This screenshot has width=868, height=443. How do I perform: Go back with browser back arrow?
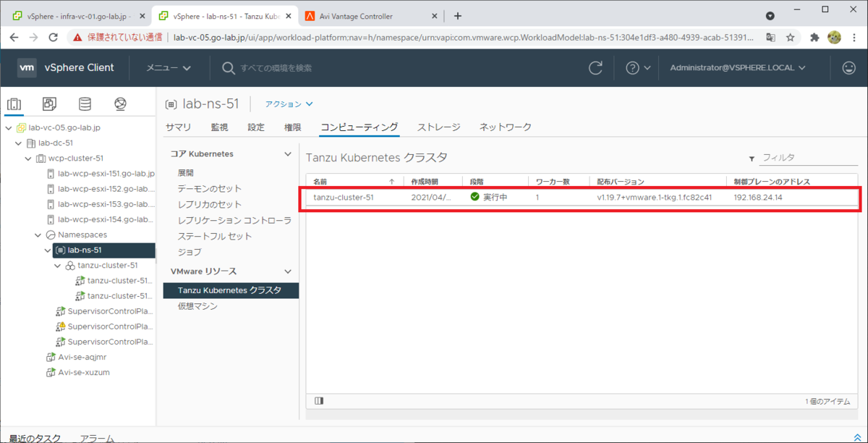tap(14, 37)
